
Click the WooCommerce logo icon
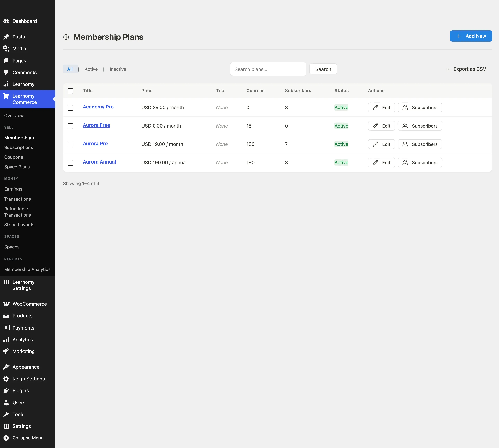(x=6, y=304)
